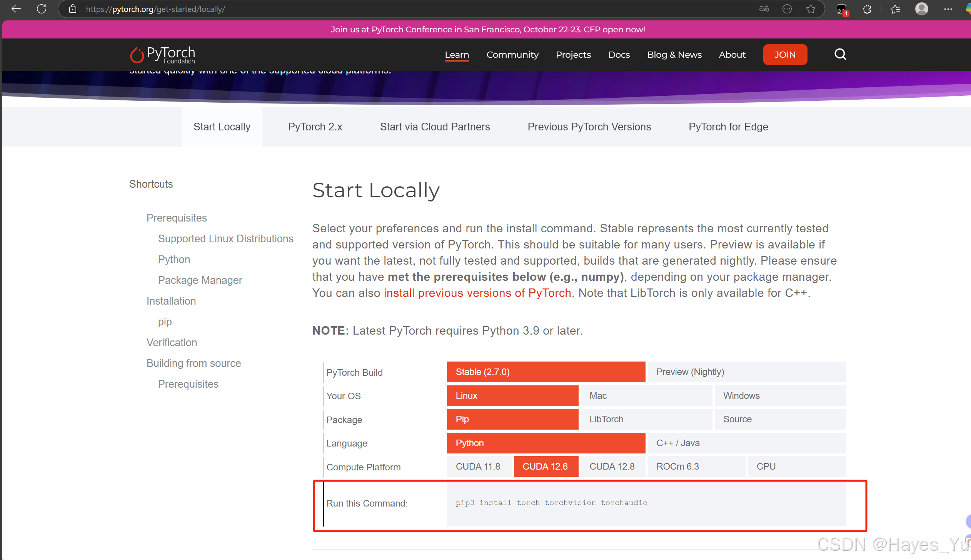Select the LibTorch package option
The image size is (971, 560).
pyautogui.click(x=646, y=419)
